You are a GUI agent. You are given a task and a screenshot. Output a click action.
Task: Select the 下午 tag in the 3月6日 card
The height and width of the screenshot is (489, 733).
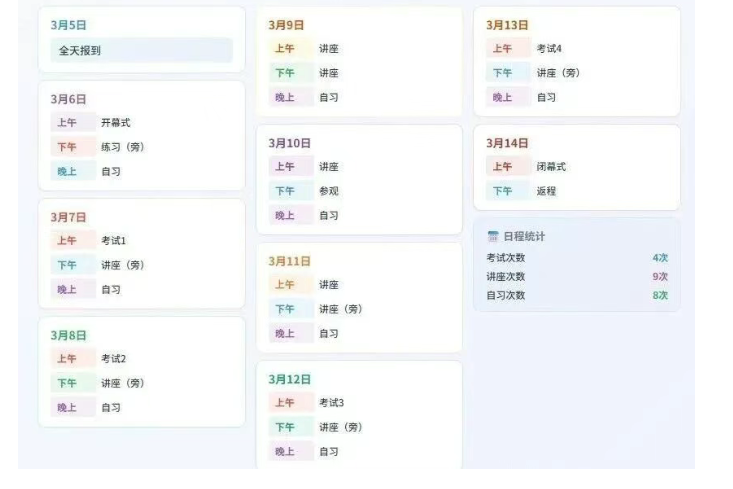click(67, 147)
